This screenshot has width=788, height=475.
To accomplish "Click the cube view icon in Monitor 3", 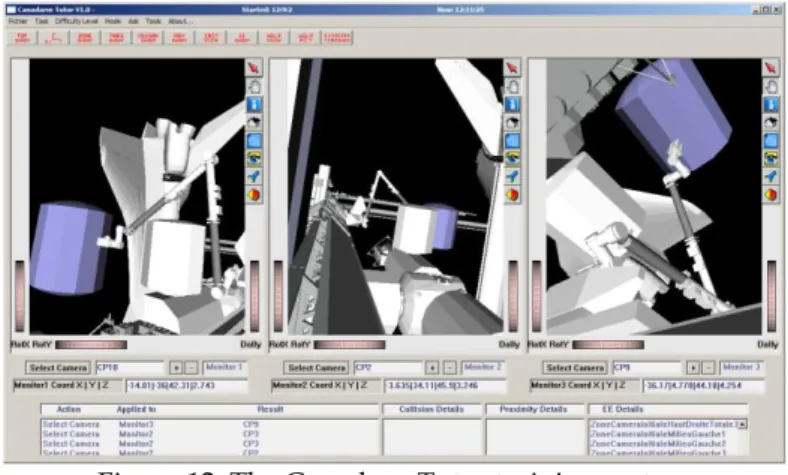I will pos(771,123).
